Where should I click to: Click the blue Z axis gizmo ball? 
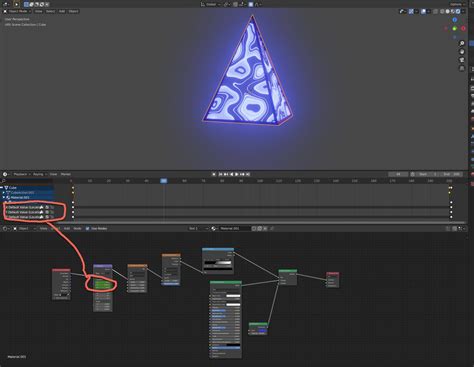pyautogui.click(x=455, y=20)
